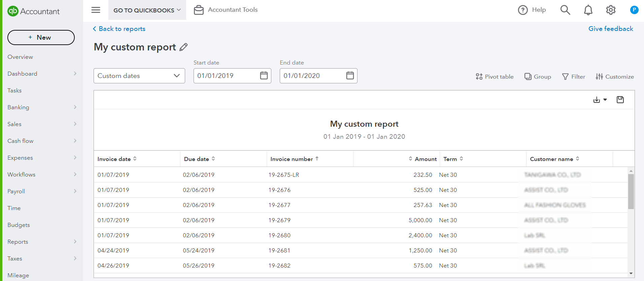This screenshot has width=644, height=281.
Task: Open the settings gear icon
Action: coord(611,10)
